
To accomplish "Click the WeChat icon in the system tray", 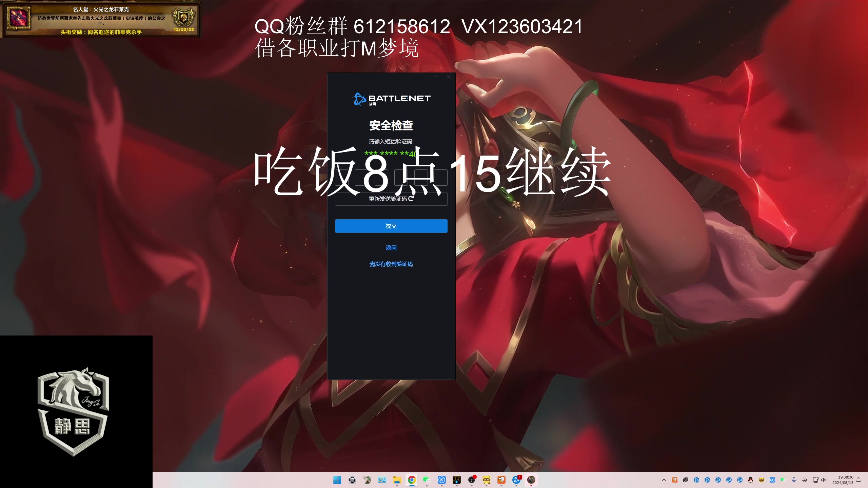I will (x=783, y=480).
